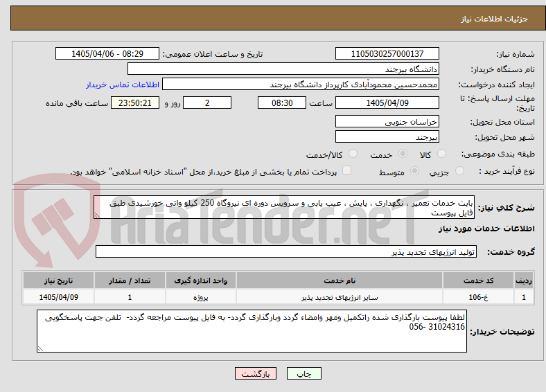
Task: Click the service group field تولید انرژیهای تجدید پذیر
Action: (286, 251)
